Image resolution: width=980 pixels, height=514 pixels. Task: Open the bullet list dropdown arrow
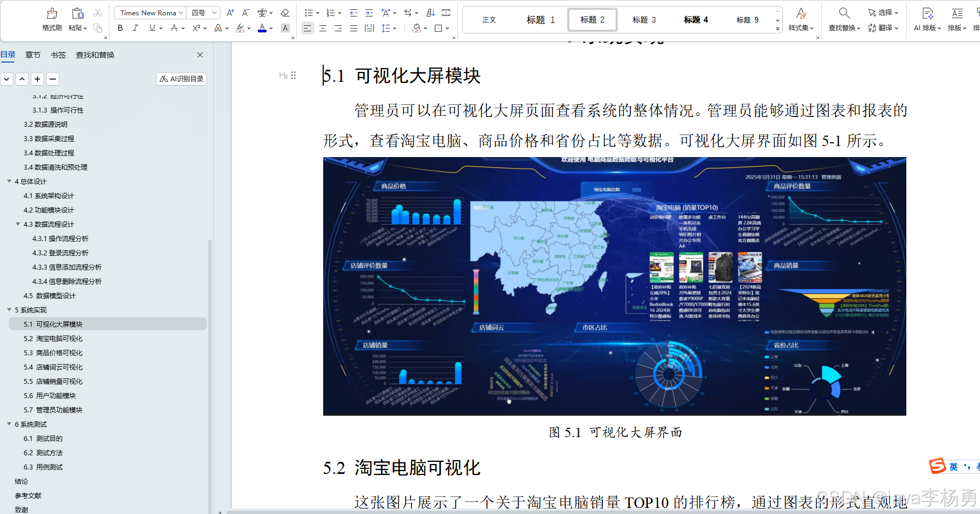tap(318, 13)
